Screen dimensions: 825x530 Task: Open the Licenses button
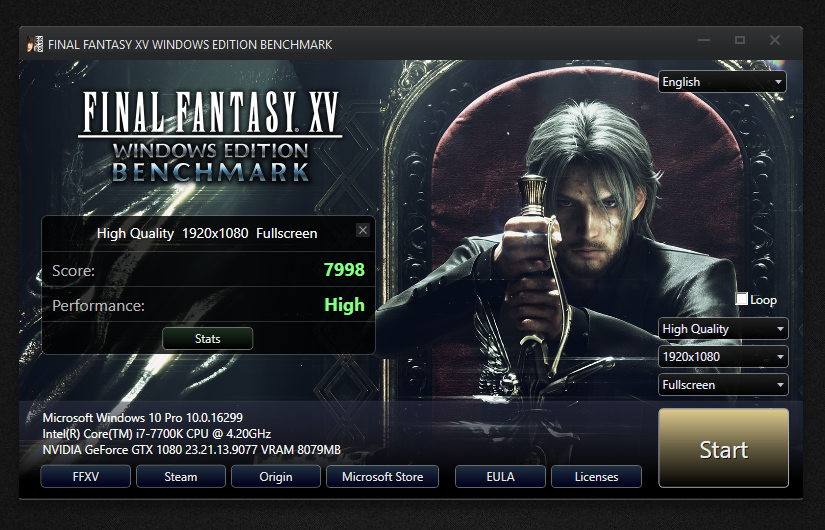(x=597, y=477)
